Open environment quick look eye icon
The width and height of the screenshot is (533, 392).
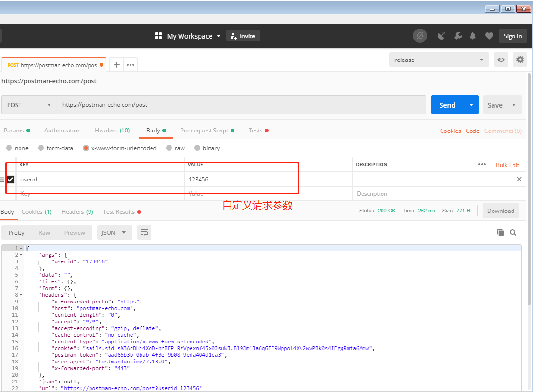point(501,60)
